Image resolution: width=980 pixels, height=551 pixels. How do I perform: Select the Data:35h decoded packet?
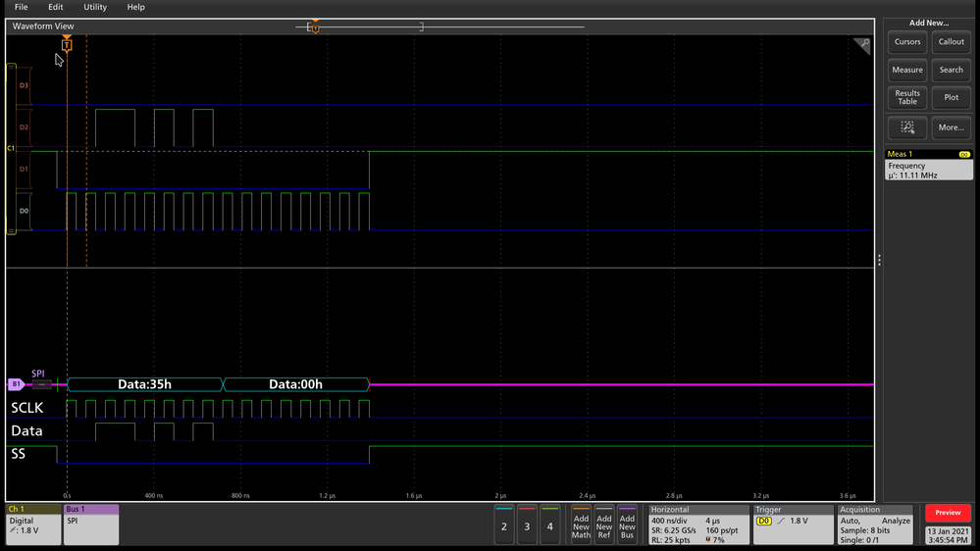click(144, 384)
